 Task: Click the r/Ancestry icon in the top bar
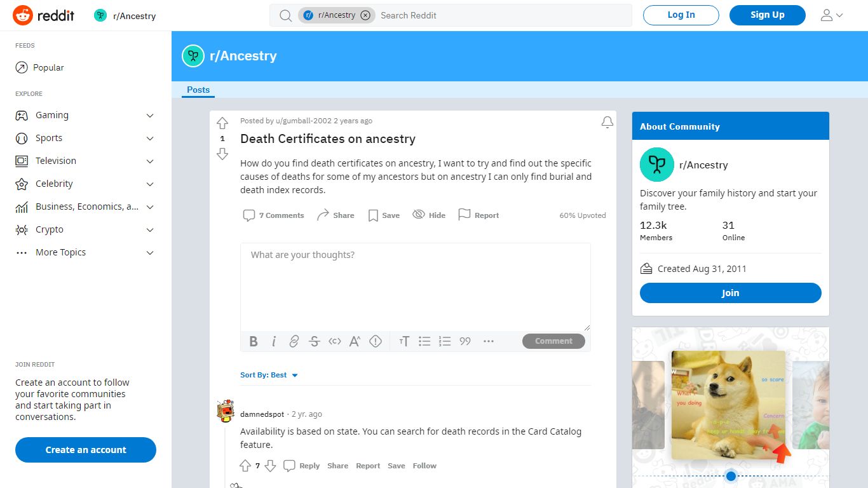100,15
